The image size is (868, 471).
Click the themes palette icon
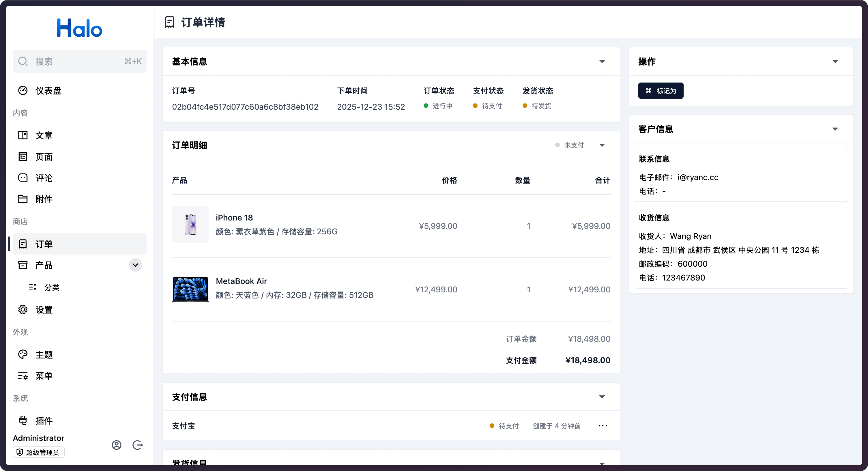point(23,354)
